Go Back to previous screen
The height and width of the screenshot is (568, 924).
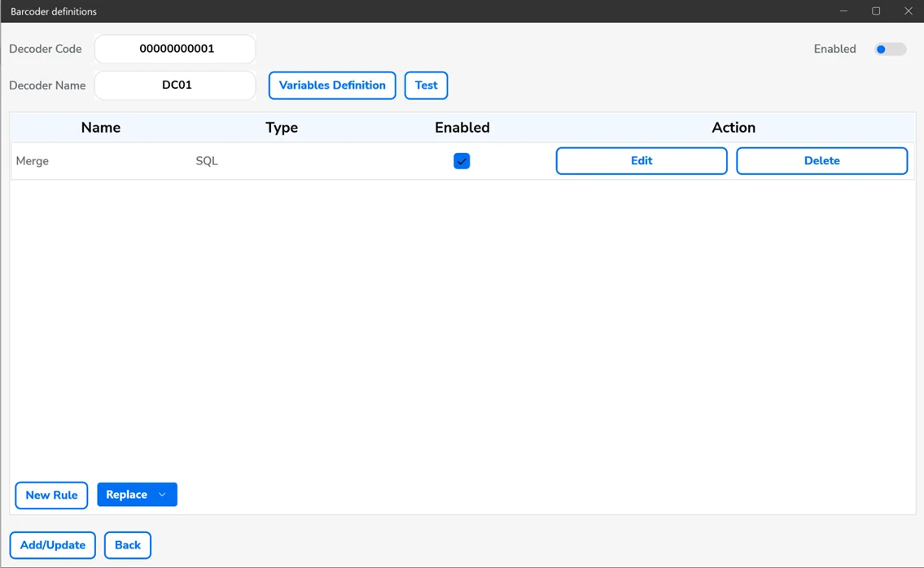tap(128, 545)
